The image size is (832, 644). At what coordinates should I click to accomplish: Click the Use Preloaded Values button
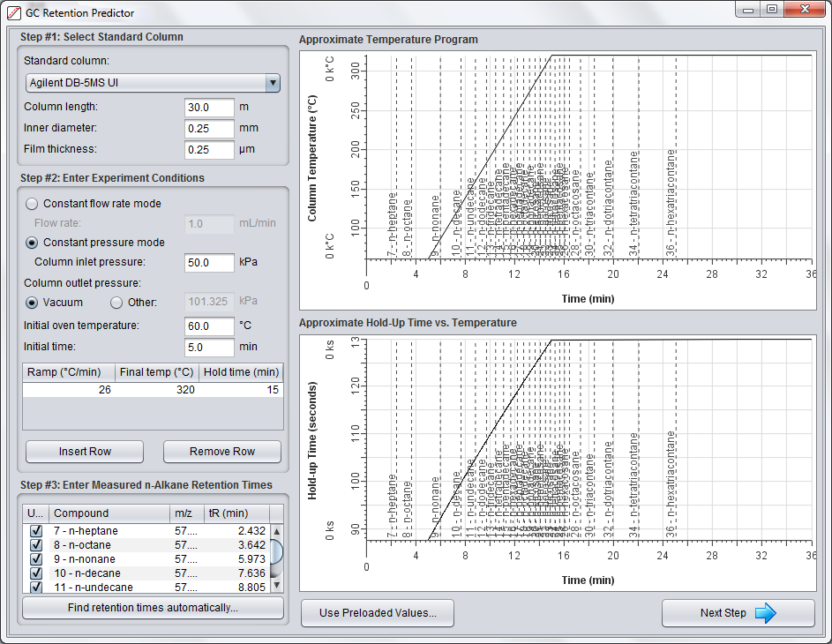click(x=378, y=613)
